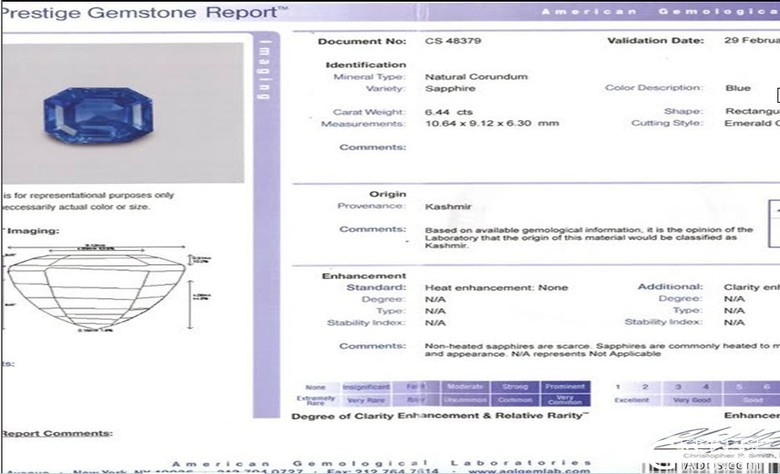Click the 'Report Comments:' heading
Viewport: 780px width, 474px height.
coord(57,433)
